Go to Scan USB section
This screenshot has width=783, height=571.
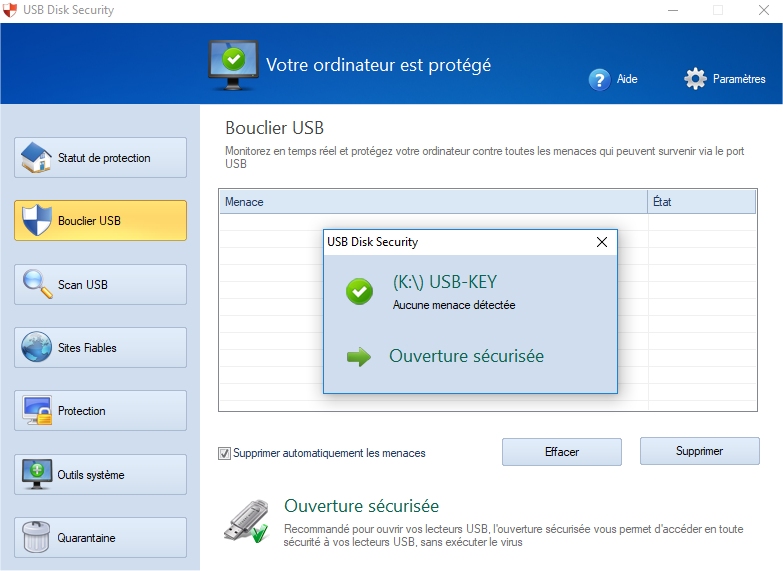tap(100, 284)
